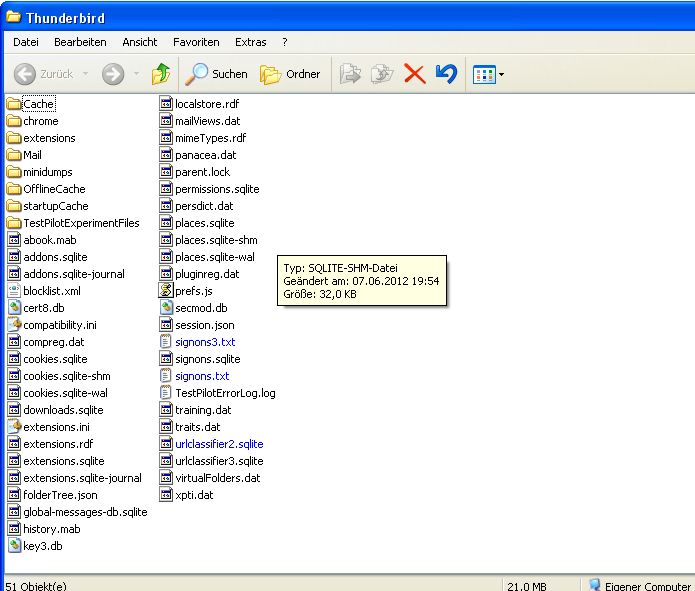Viewport: 695px width, 591px height.
Task: Click the move-to-folder toolbar icon
Action: point(350,74)
